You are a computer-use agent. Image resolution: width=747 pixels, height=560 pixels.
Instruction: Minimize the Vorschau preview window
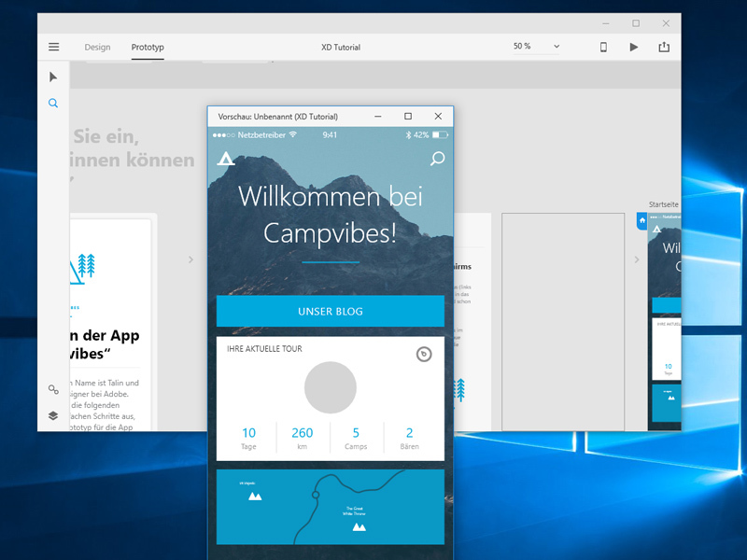378,116
